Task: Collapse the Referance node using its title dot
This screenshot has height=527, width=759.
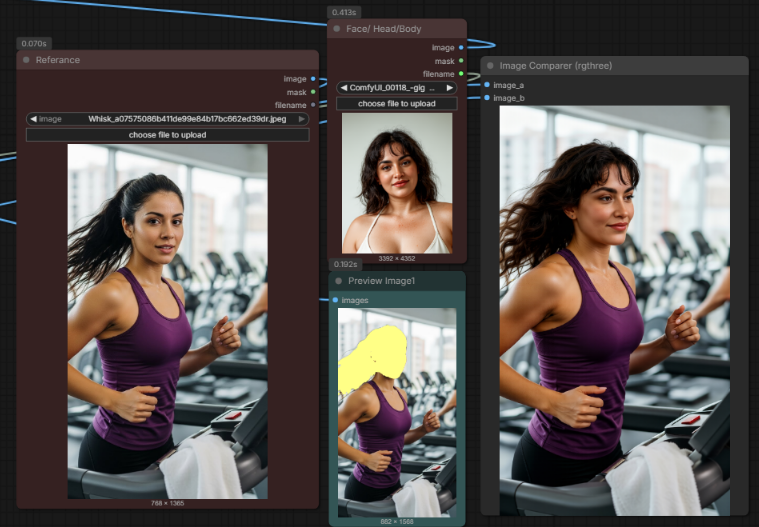Action: pos(26,60)
